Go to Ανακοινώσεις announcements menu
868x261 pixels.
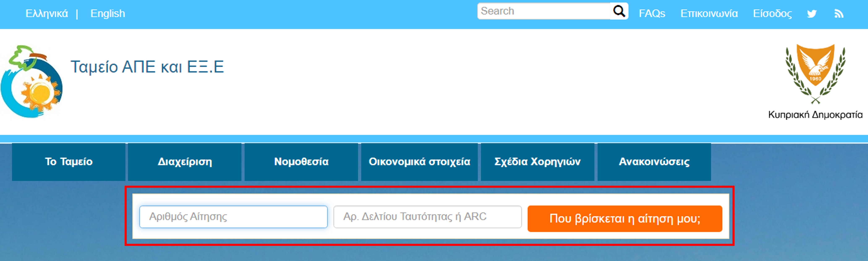coord(654,162)
